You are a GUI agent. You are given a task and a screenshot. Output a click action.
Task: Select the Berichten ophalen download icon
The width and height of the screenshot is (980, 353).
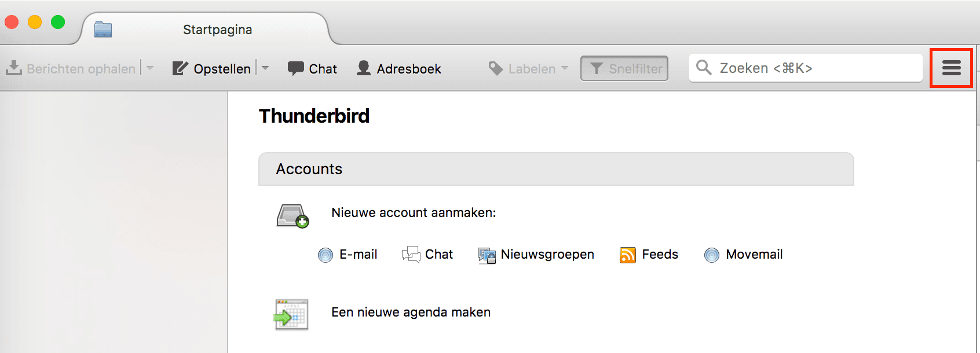pos(14,68)
